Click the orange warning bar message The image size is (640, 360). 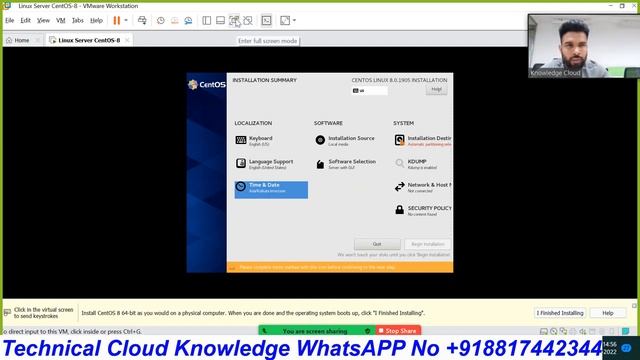coord(340,267)
